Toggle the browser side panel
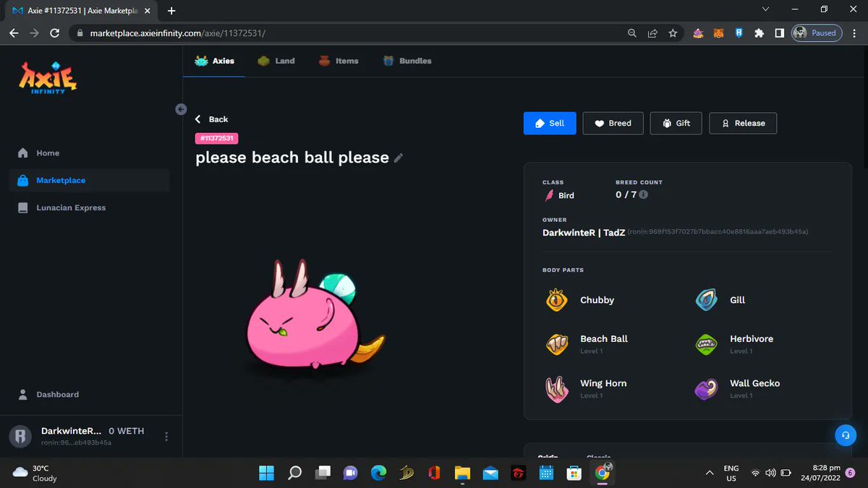 tap(779, 33)
